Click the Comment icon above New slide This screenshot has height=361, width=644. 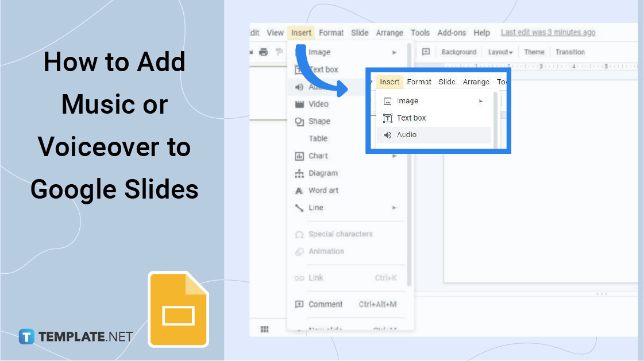tap(299, 304)
